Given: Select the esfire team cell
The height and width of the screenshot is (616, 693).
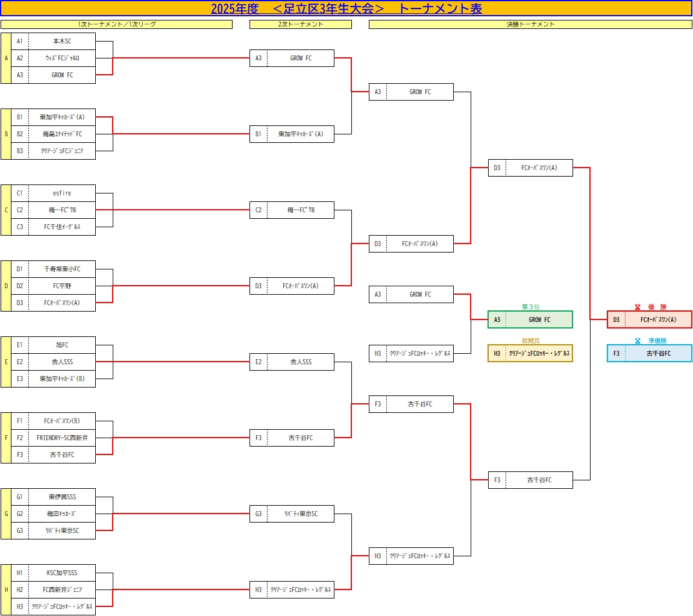Looking at the screenshot, I should coord(61,193).
